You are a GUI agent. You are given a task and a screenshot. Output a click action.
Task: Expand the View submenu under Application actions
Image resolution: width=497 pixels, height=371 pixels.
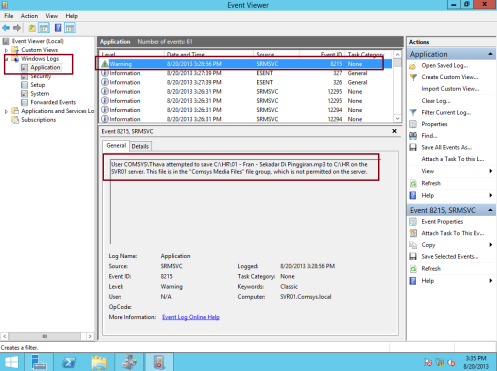(x=490, y=171)
